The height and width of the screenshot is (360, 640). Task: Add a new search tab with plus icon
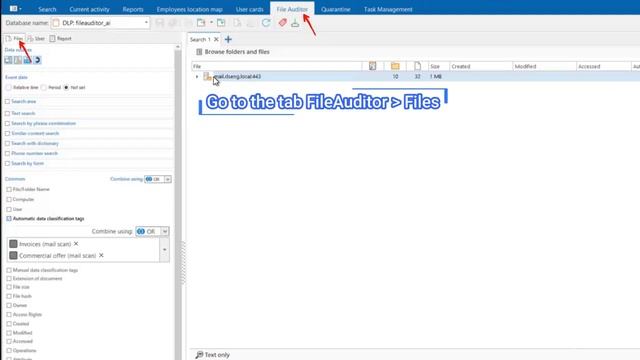[228, 39]
